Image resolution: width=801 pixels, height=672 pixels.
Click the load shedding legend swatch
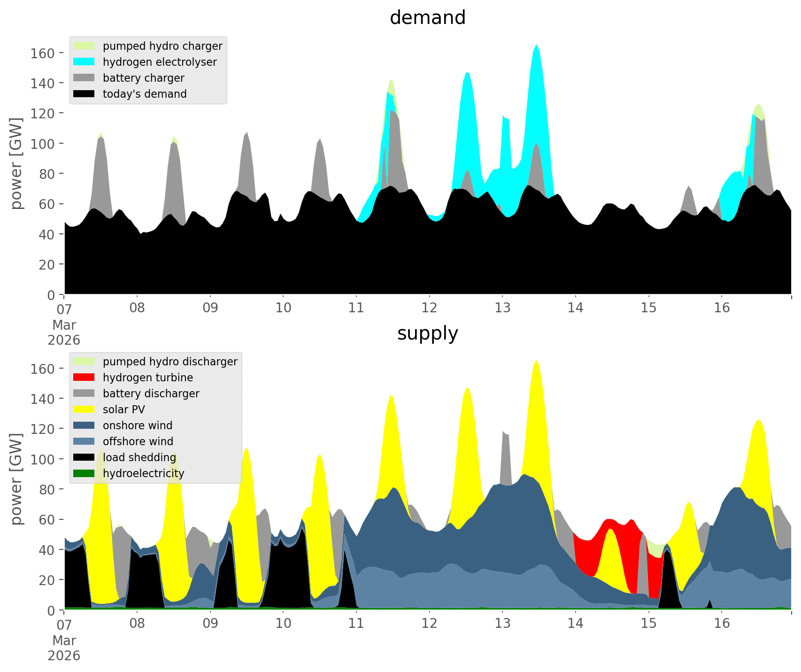tap(84, 457)
